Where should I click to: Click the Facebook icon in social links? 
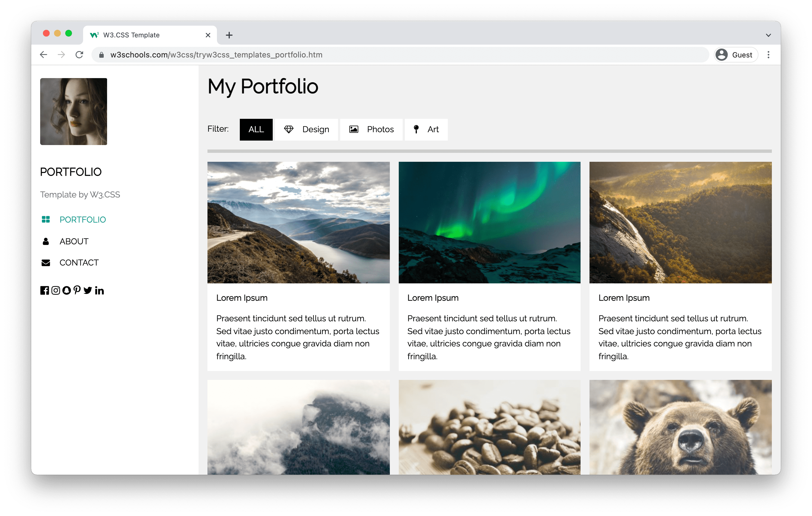[44, 290]
